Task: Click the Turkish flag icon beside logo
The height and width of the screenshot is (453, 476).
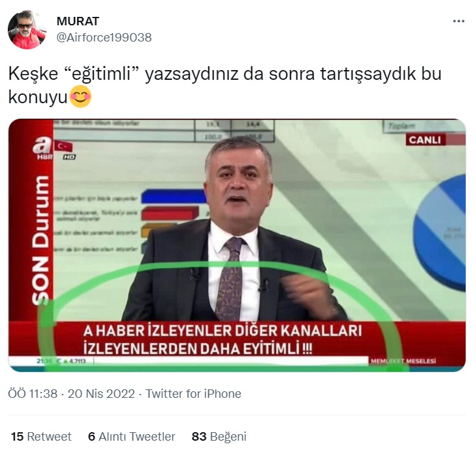Action: click(64, 146)
